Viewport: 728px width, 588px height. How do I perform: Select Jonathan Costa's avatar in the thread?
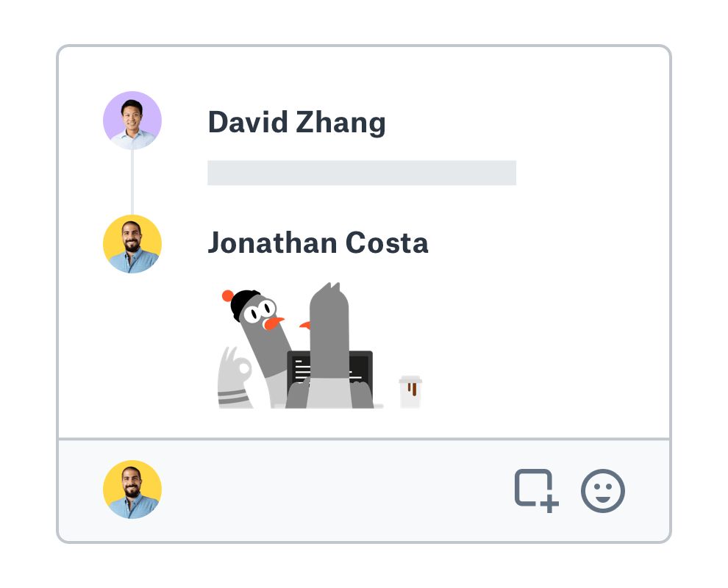[132, 244]
